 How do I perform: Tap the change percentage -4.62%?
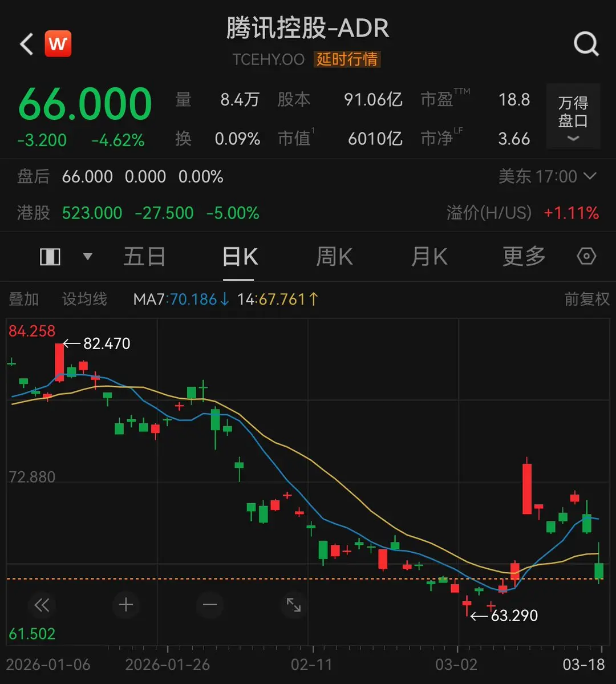(x=118, y=140)
